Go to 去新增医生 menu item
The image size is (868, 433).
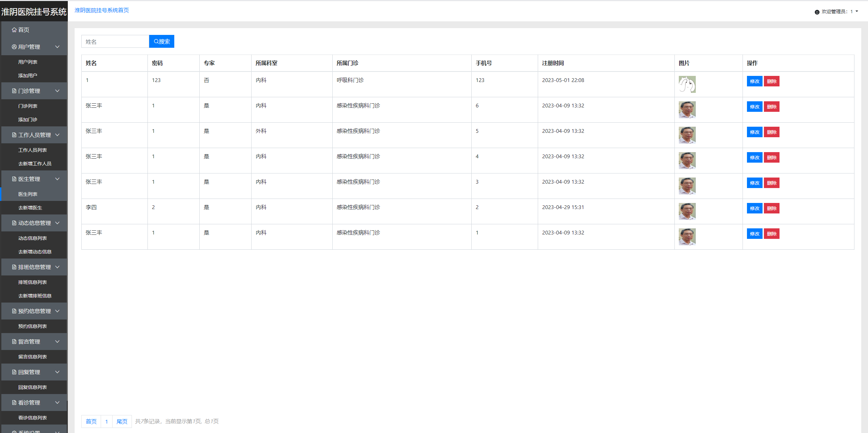30,208
